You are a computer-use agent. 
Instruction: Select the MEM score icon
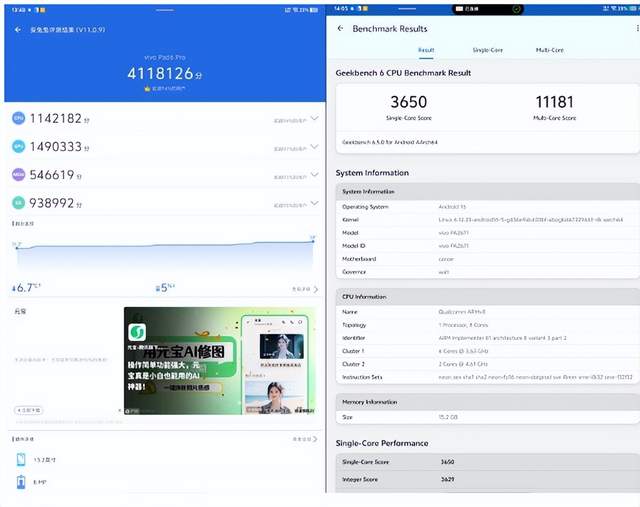(x=18, y=175)
